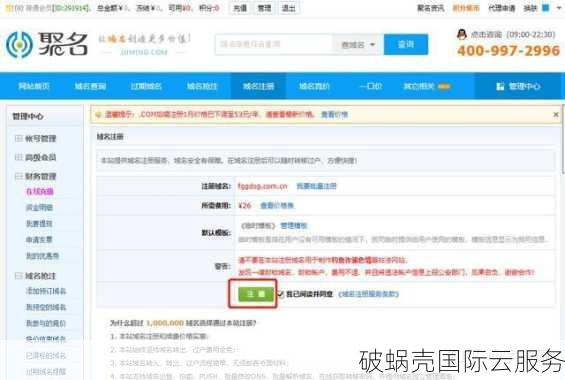The height and width of the screenshot is (380, 565).
Task: Open 域名查询 in the nav bar
Action: [90, 86]
